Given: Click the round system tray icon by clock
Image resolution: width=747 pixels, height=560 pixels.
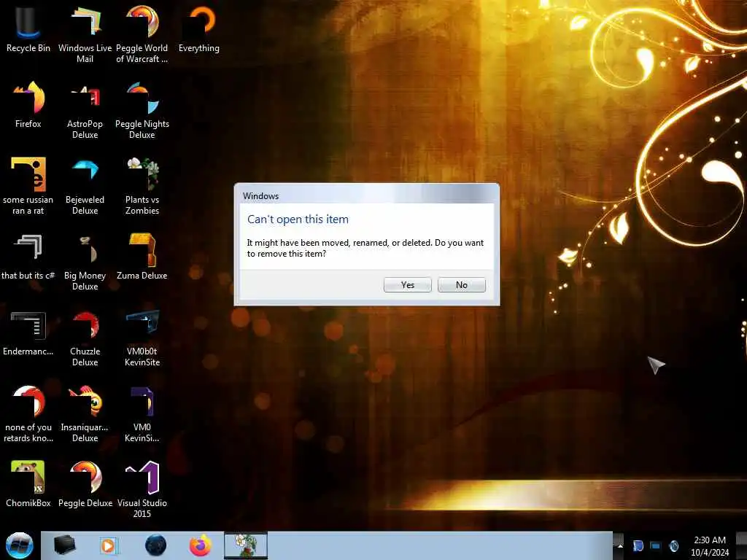Looking at the screenshot, I should [x=673, y=545].
